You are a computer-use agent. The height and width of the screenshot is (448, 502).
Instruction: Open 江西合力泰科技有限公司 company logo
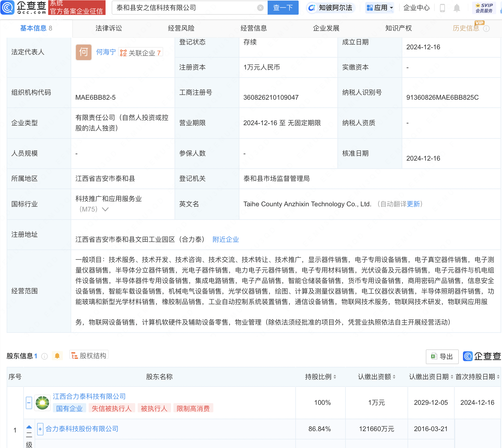pos(42,403)
